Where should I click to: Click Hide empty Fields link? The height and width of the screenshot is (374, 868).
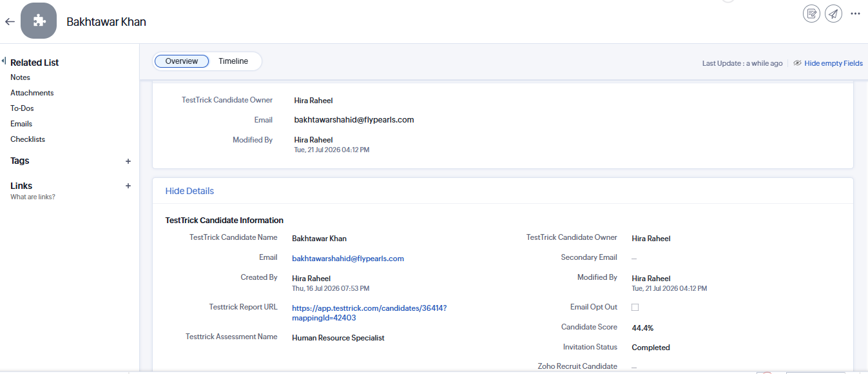[833, 63]
